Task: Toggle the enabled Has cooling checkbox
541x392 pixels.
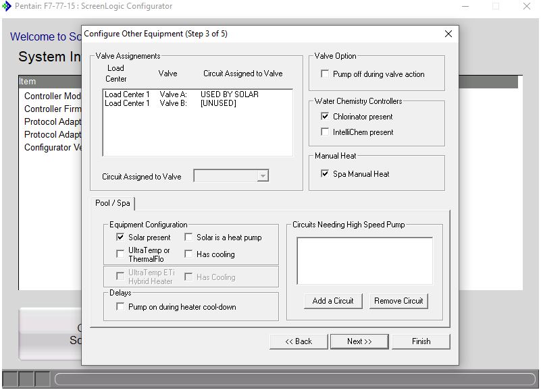Action: 188,254
